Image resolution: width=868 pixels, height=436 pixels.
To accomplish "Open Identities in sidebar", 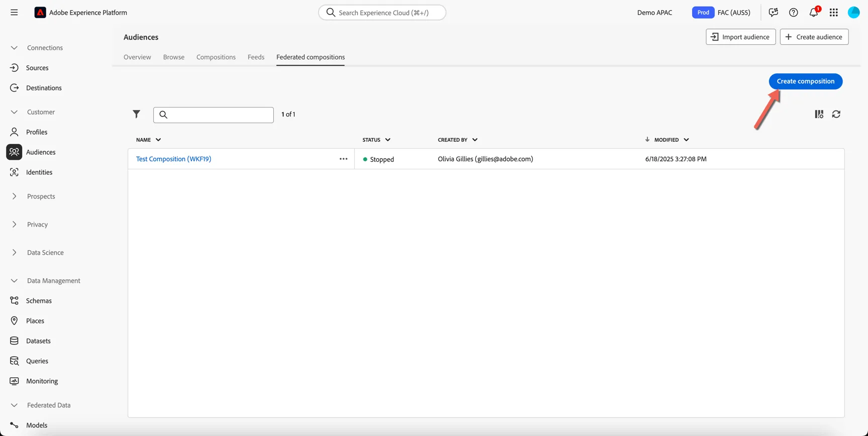I will tap(39, 172).
